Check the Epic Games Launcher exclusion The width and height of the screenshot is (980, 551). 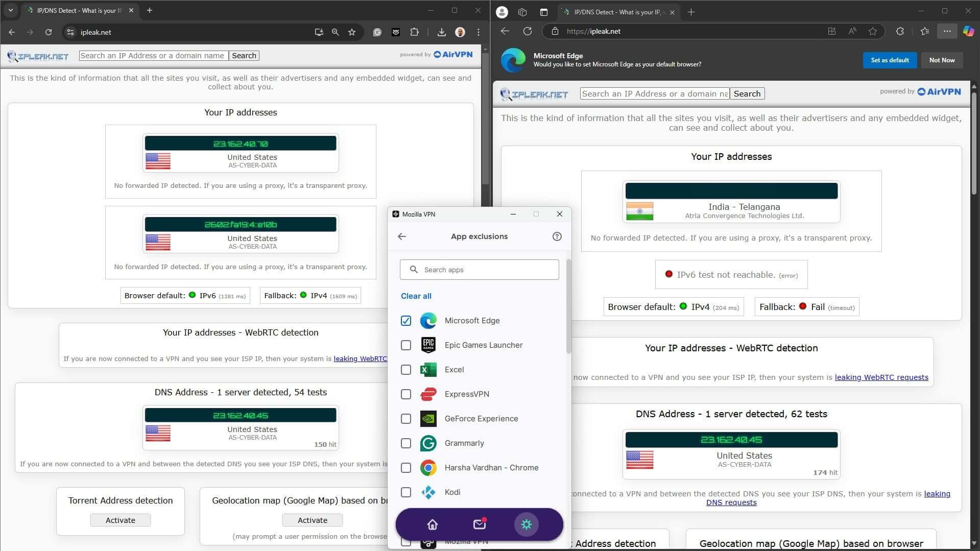point(405,345)
